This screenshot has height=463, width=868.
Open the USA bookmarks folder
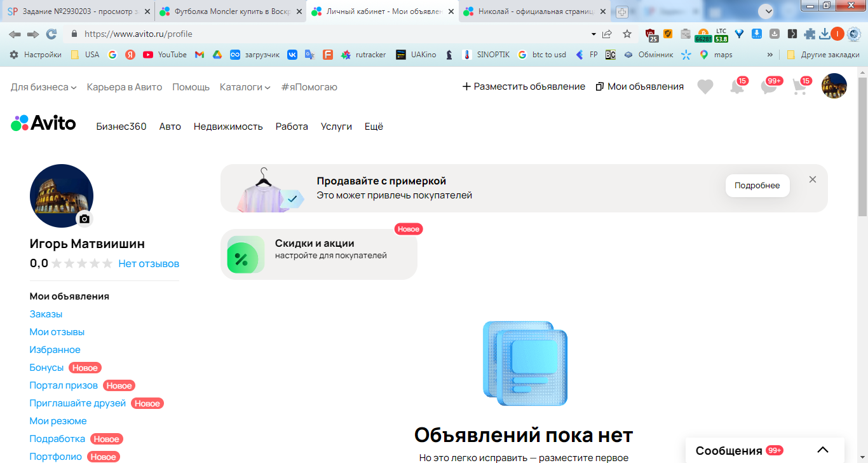[x=85, y=55]
